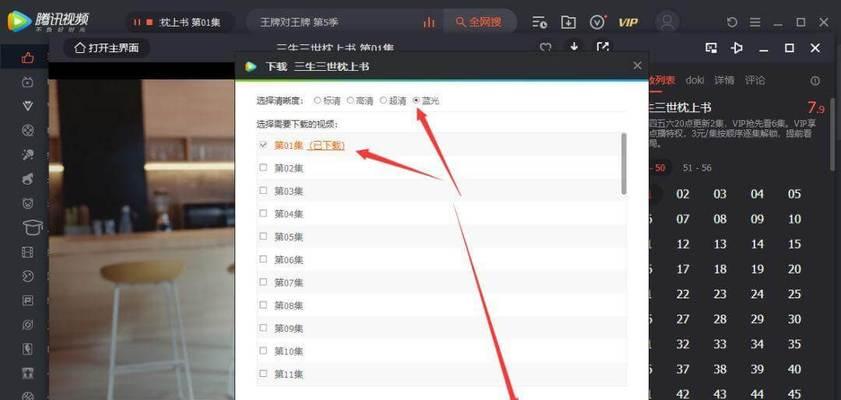The width and height of the screenshot is (841, 400).
Task: Play episode 02 from the episode grid
Action: tap(683, 194)
